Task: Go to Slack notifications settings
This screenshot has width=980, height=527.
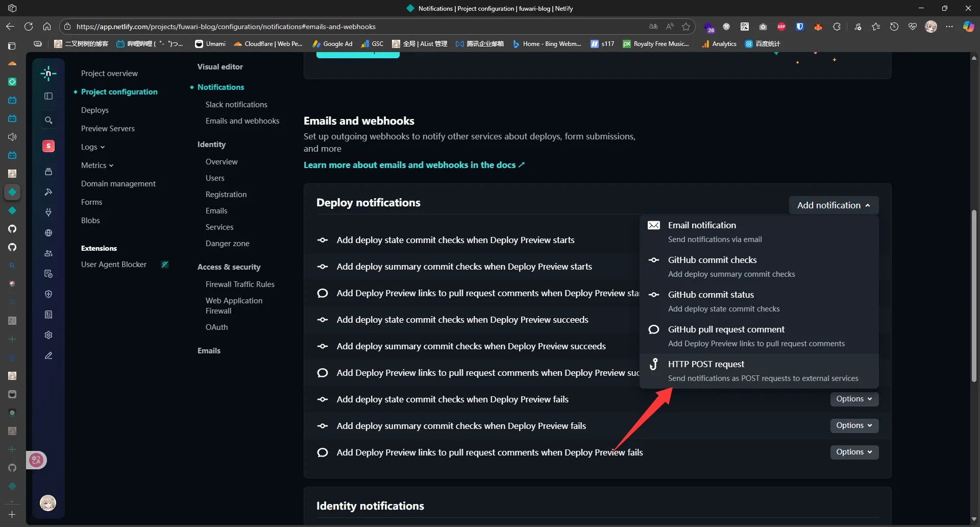Action: point(236,105)
